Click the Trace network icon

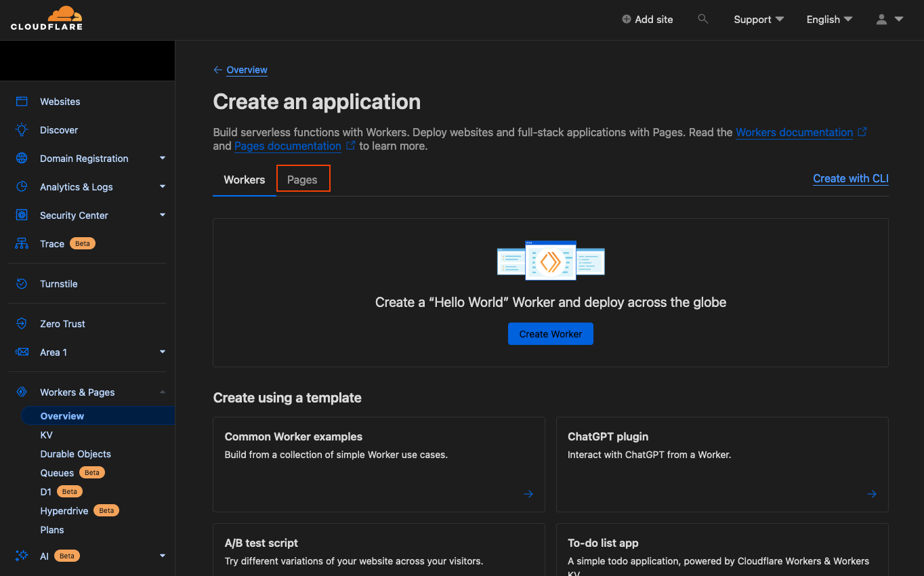pos(22,244)
